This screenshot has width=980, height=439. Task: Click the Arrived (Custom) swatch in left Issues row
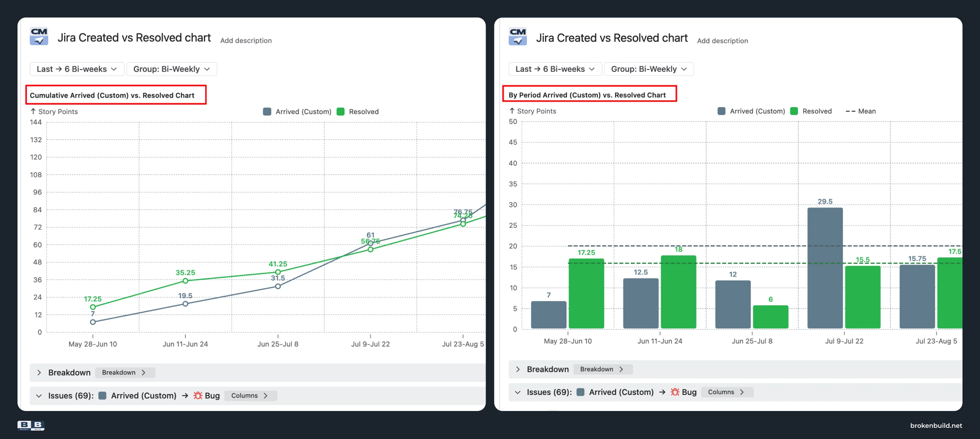tap(102, 396)
